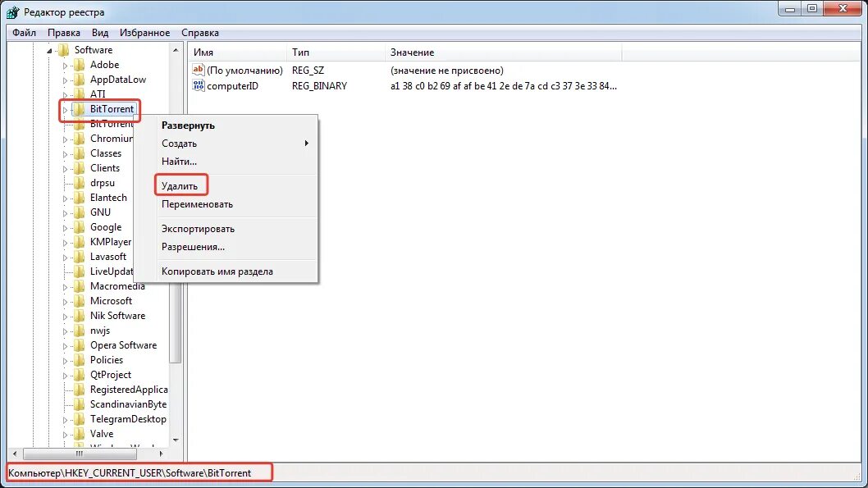
Task: Expand the Opera Software key
Action: pos(65,346)
